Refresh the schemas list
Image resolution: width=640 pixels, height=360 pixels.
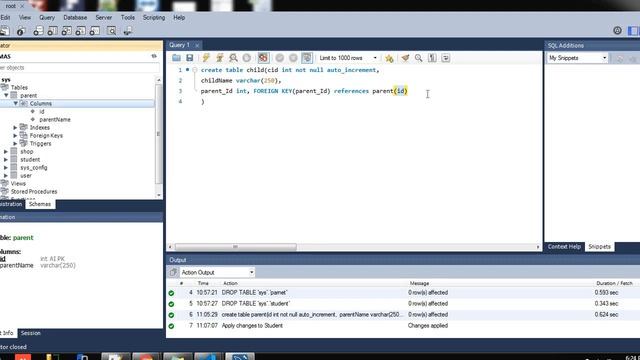tap(154, 56)
